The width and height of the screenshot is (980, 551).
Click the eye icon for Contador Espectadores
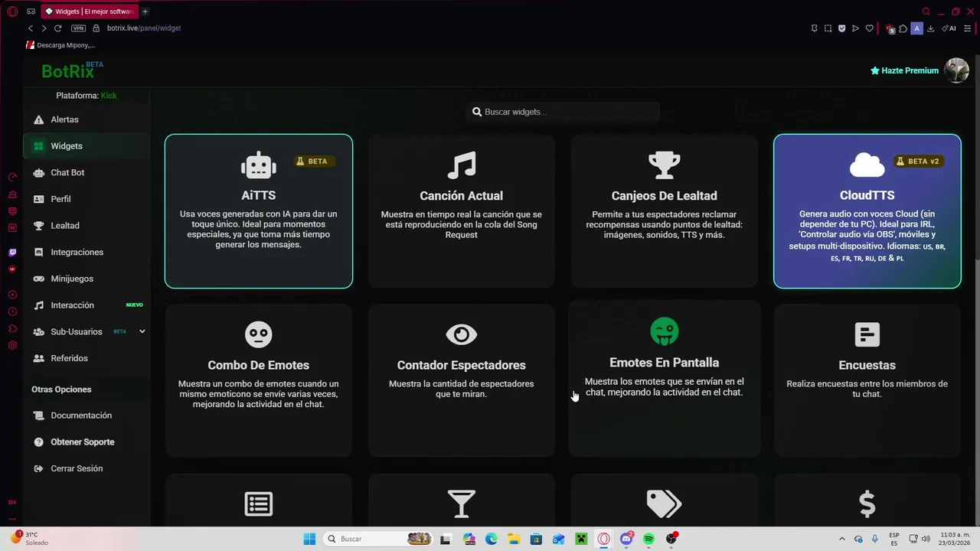pos(462,334)
